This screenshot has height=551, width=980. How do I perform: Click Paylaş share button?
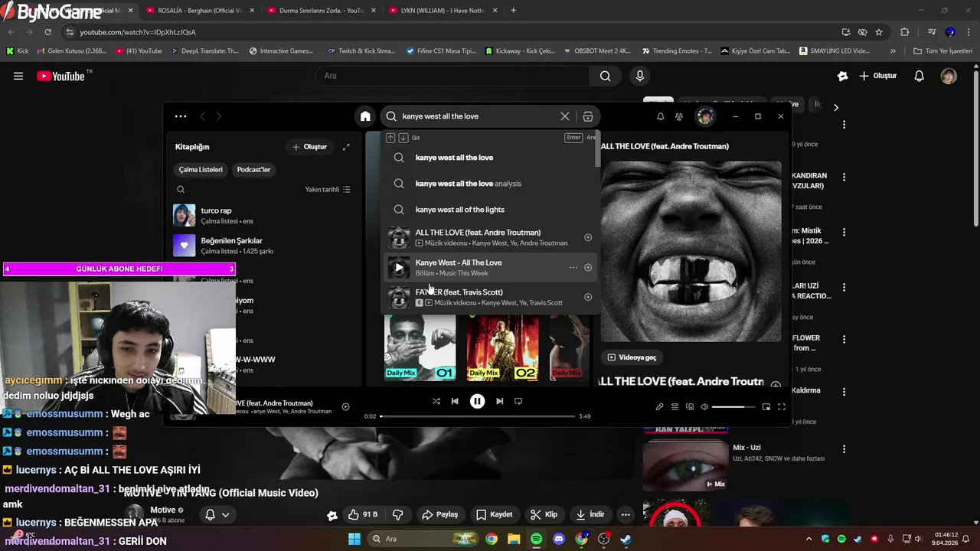tap(439, 515)
